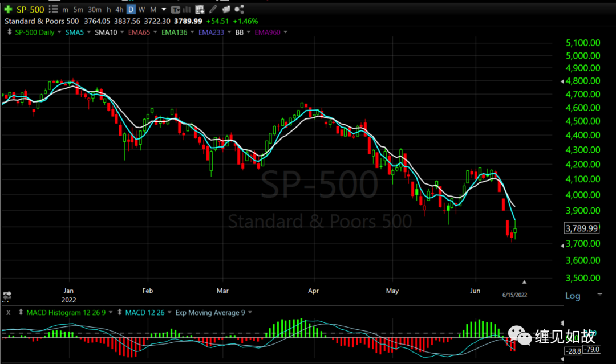Click the SP-500 symbol name
Screen dimensions: 616x364
(30, 10)
